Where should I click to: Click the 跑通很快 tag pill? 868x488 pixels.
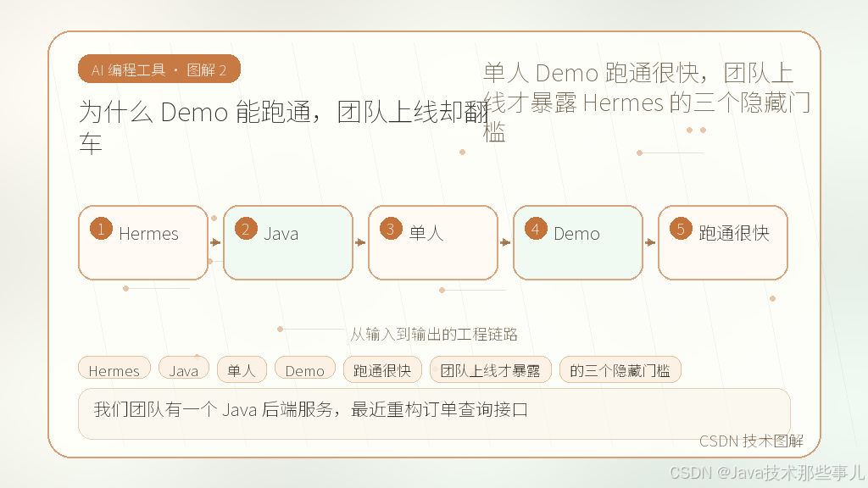coord(382,369)
